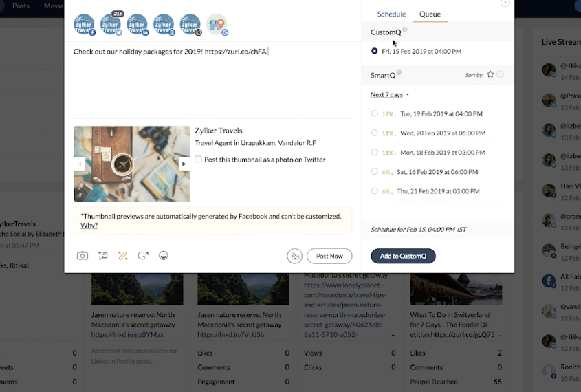Click the luggage thumbnail preview image

coord(132,164)
